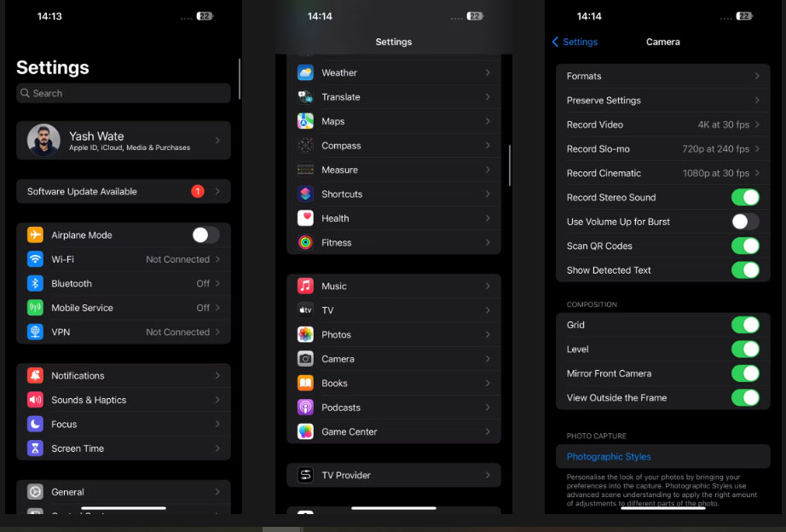Open Record Video 4K at 30 fps
Viewport: 786px width, 532px height.
tap(662, 124)
